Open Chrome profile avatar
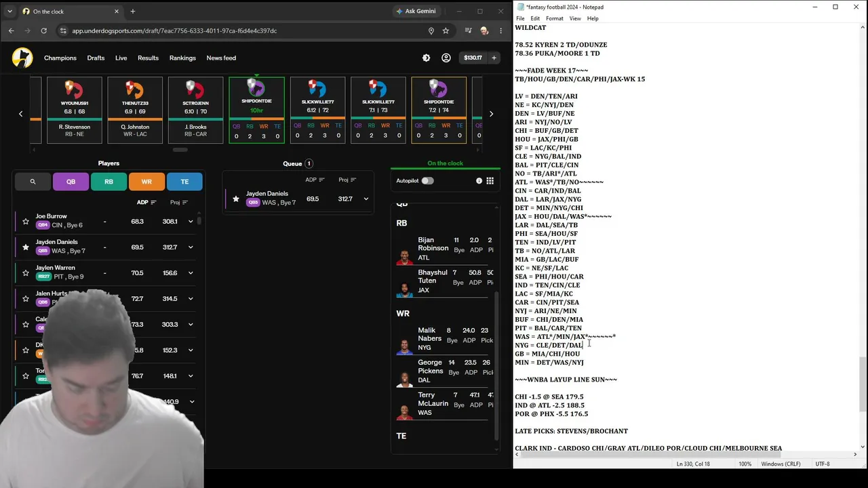868x488 pixels. click(484, 30)
